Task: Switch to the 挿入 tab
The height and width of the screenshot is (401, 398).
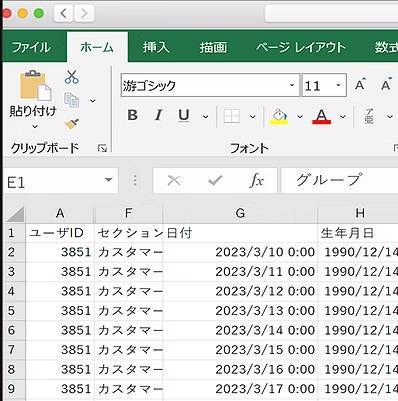Action: click(156, 47)
